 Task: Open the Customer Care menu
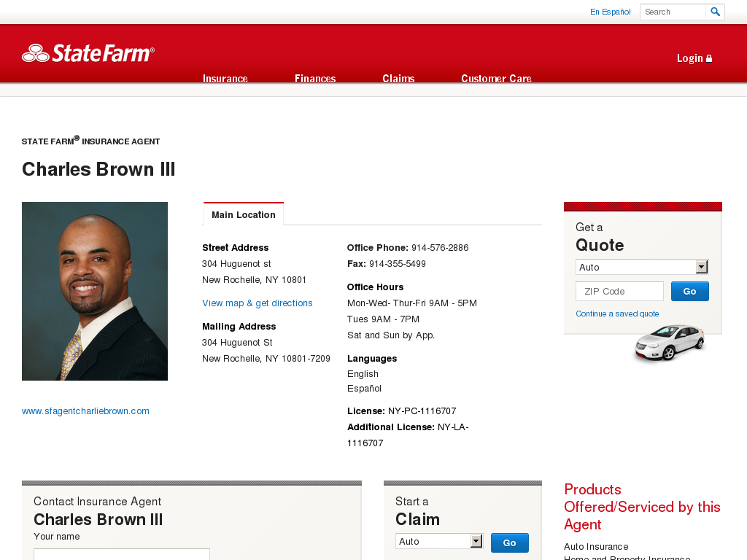[x=496, y=79]
